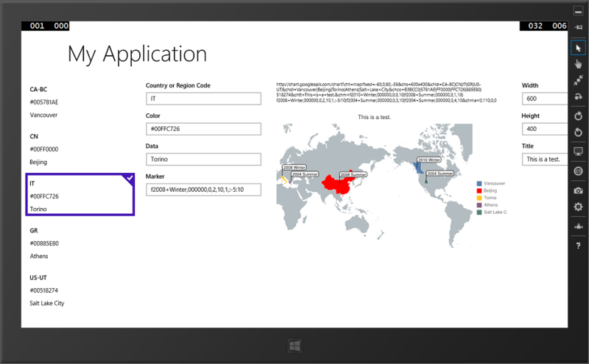589x364 pixels.
Task: Open screenshot settings gear icon
Action: 578,207
